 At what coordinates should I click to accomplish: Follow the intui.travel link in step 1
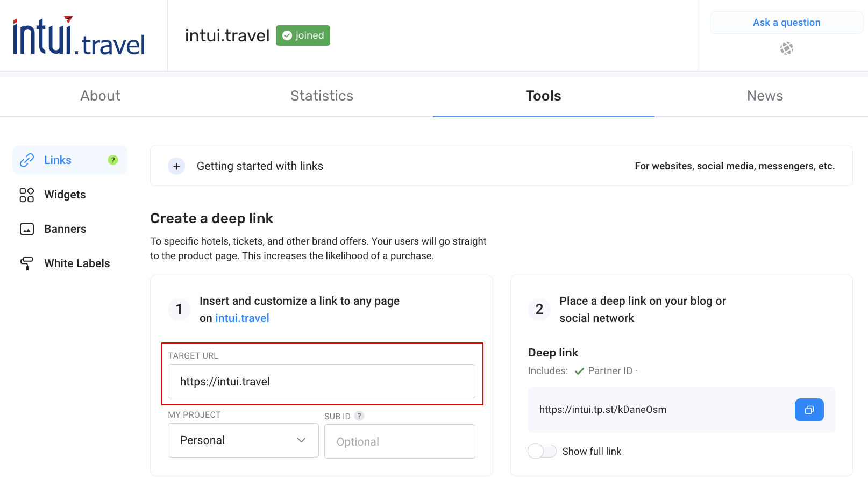click(x=242, y=318)
